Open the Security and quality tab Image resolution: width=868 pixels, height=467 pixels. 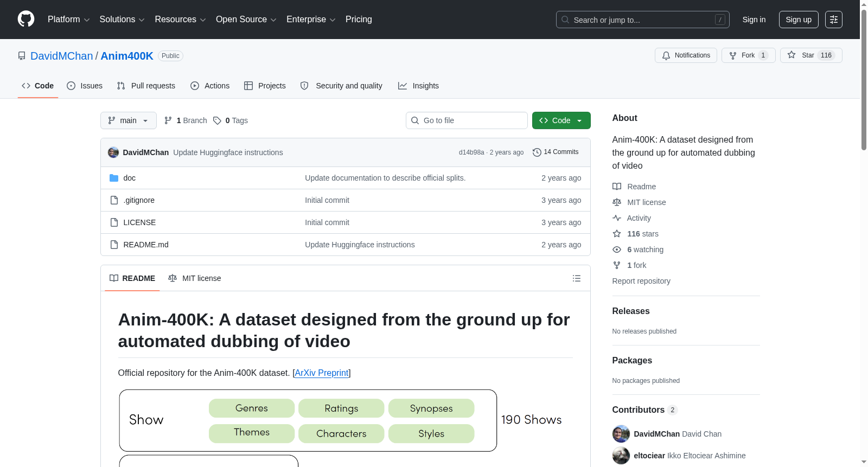[x=341, y=86]
